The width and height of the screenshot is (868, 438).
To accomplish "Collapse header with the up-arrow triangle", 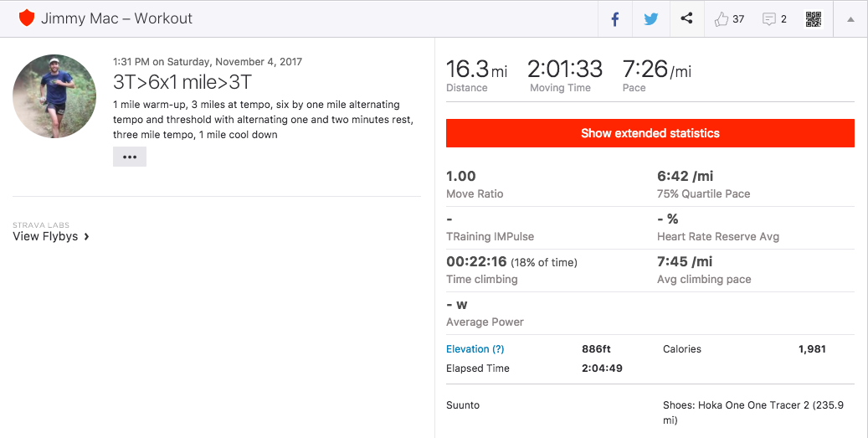I will [850, 19].
